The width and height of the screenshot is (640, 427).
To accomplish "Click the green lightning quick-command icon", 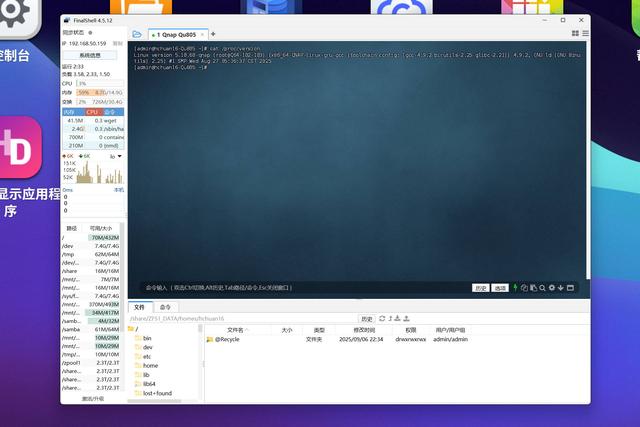I will [x=515, y=287].
